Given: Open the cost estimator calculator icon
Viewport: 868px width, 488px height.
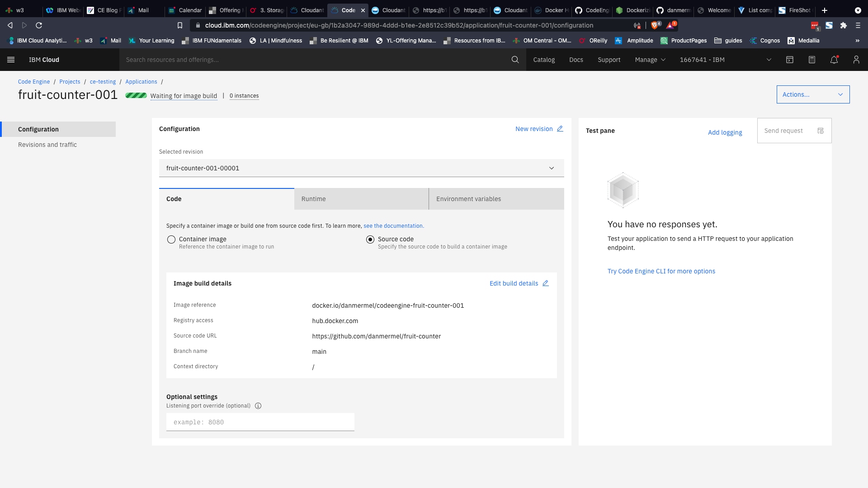Looking at the screenshot, I should [812, 60].
